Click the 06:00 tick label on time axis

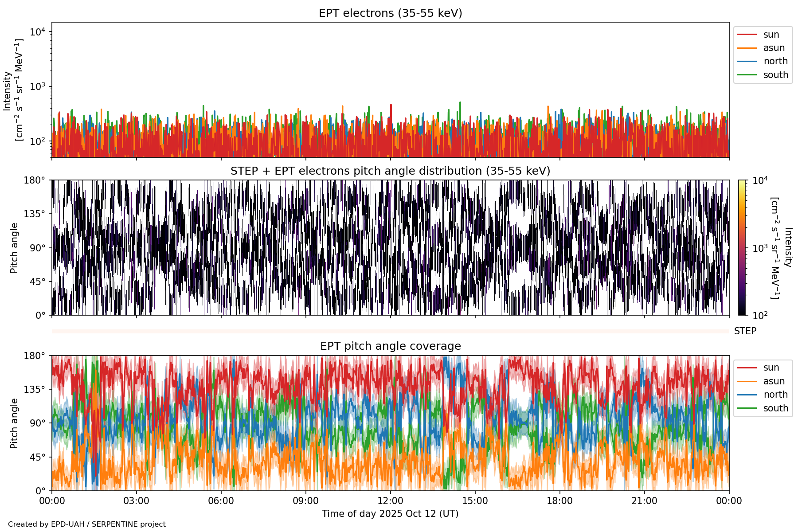coord(221,501)
